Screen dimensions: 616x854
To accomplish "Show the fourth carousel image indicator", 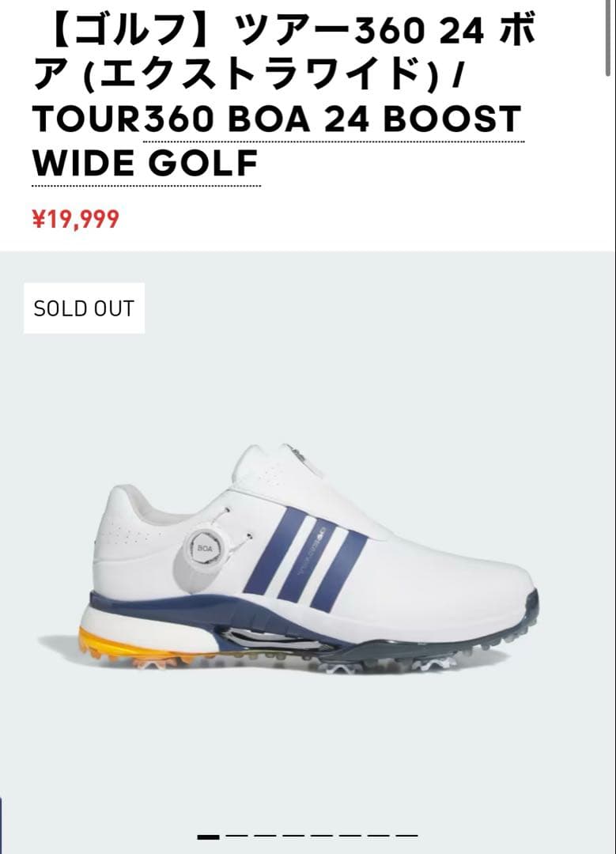I will (x=293, y=836).
